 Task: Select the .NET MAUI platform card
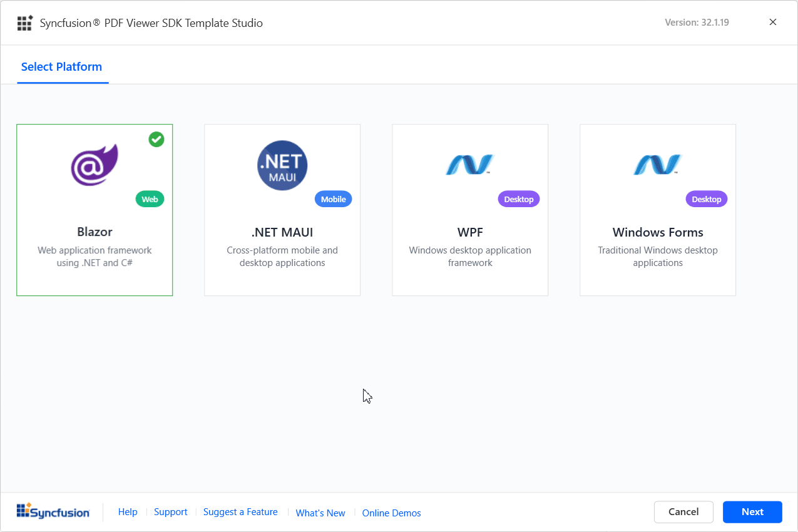pyautogui.click(x=282, y=210)
